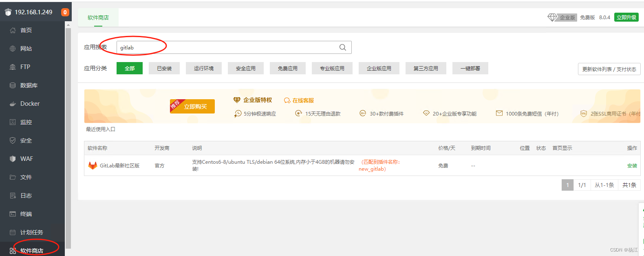The height and width of the screenshot is (256, 644).
Task: Click the 在线客服 headset icon
Action: [x=287, y=100]
